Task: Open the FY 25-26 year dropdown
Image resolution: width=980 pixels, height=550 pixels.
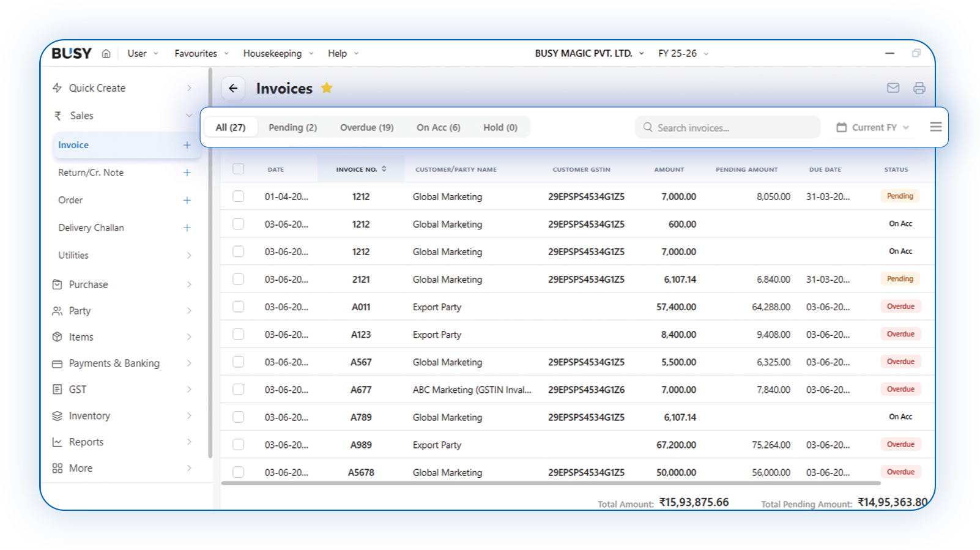Action: pos(683,54)
